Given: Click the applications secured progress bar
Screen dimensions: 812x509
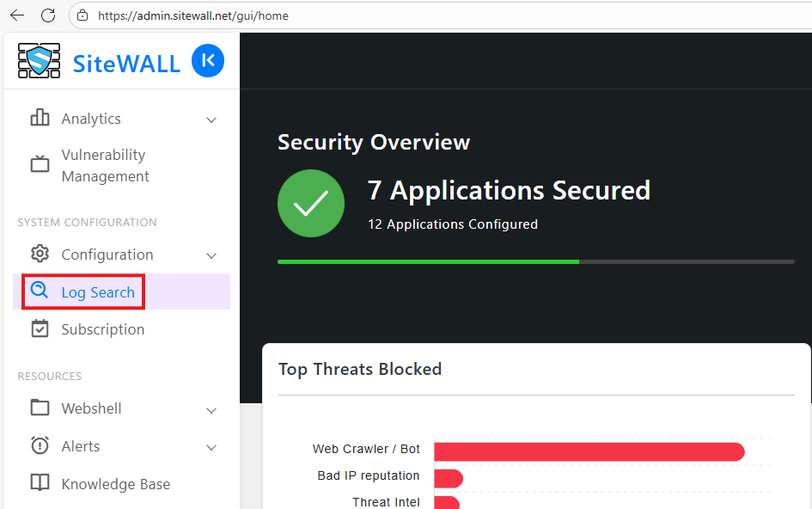Looking at the screenshot, I should tap(535, 261).
